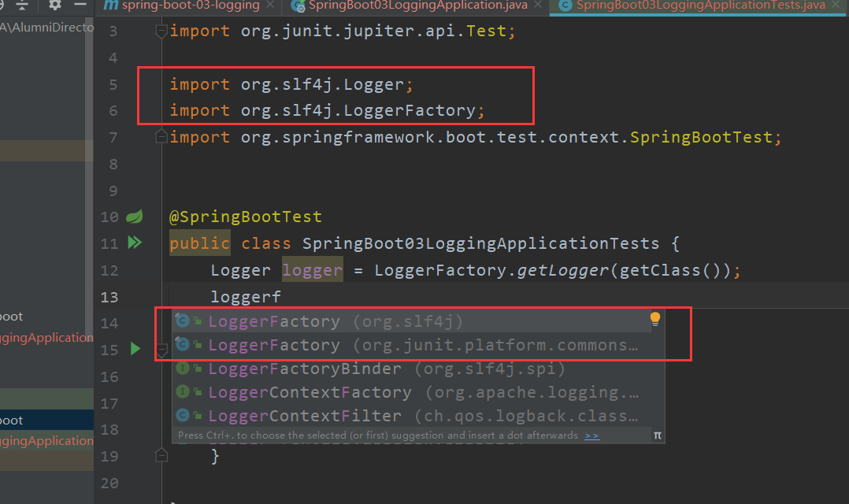Click the lightbulb icon on the LoggerFactory suggestion
Image resolution: width=849 pixels, height=504 pixels.
pos(654,318)
